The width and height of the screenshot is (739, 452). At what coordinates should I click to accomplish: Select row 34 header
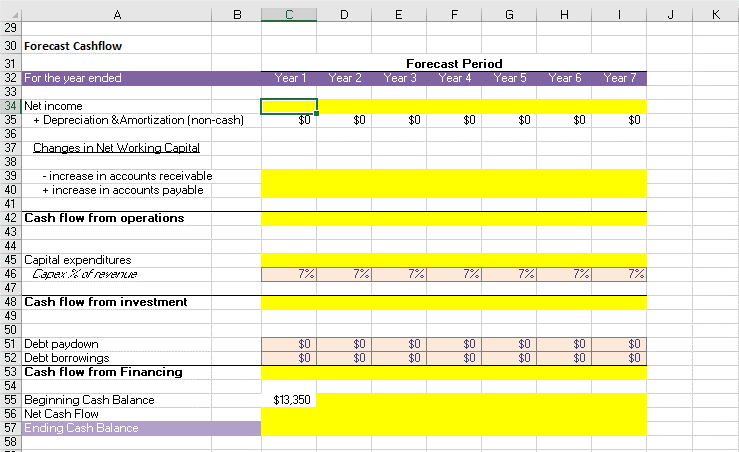[10, 106]
